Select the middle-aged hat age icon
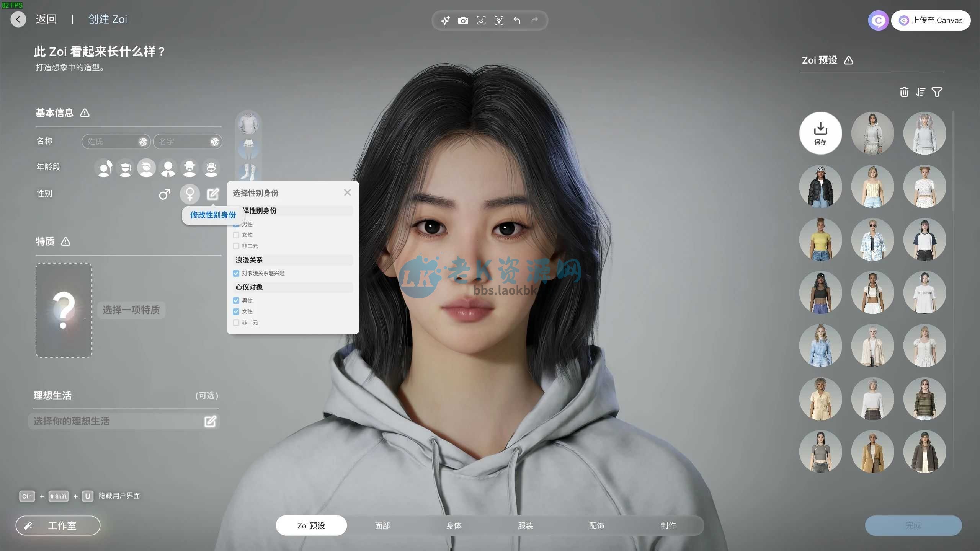980x551 pixels. point(189,168)
